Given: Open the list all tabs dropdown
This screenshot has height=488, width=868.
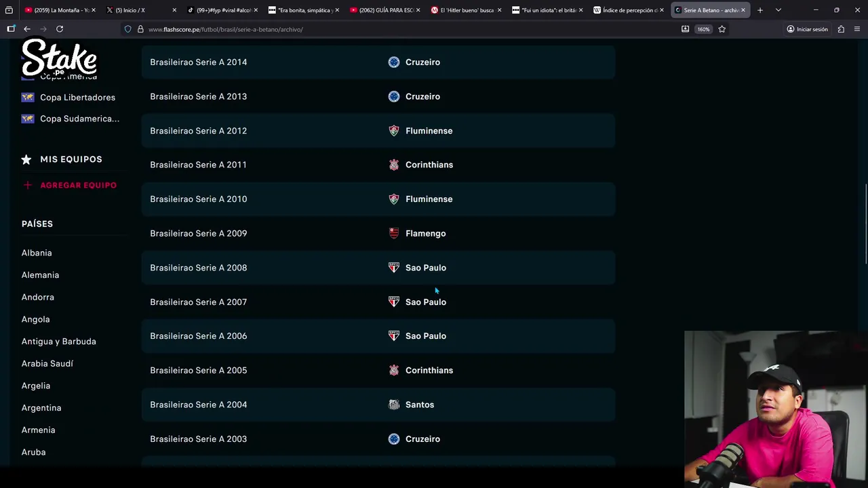Looking at the screenshot, I should (x=778, y=10).
